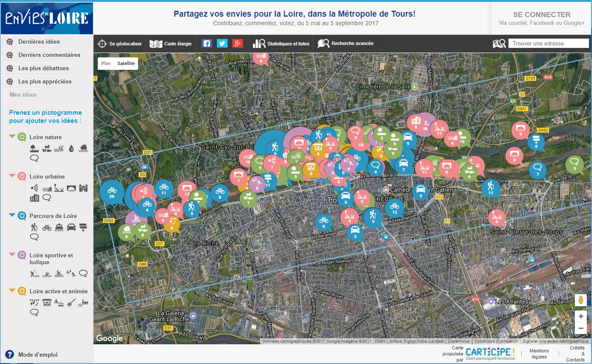Pick the bicycle pictogram under Parcours de Loire
The width and height of the screenshot is (592, 364).
pos(47,227)
